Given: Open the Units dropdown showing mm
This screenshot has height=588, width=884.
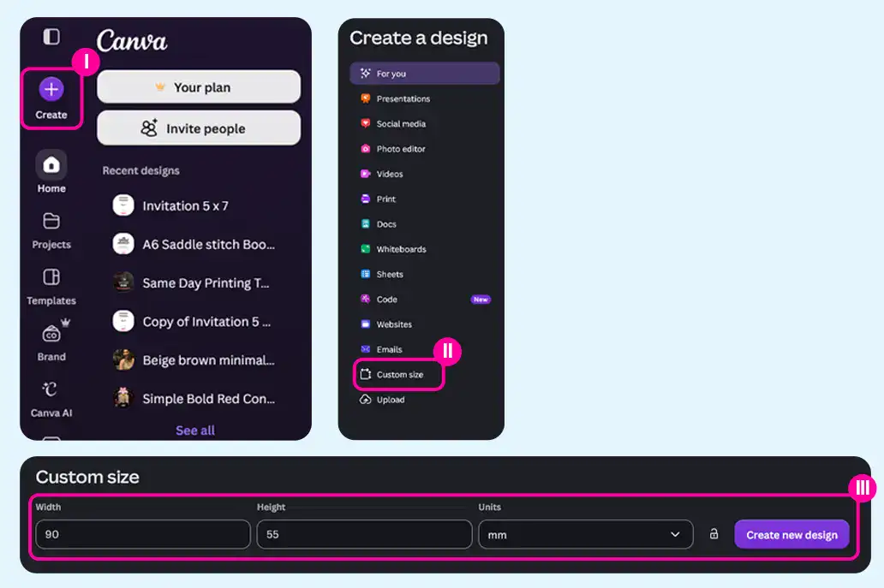Looking at the screenshot, I should (x=586, y=534).
